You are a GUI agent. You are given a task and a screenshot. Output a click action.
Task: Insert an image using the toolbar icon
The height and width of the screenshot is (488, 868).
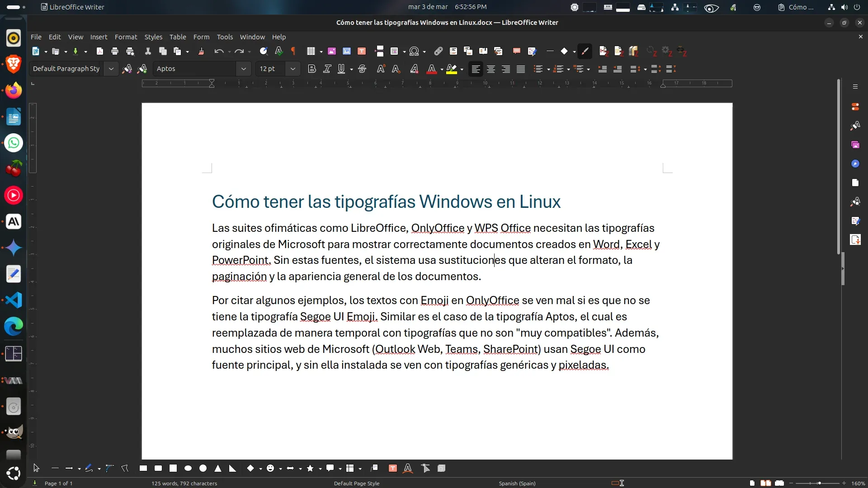[x=332, y=51]
